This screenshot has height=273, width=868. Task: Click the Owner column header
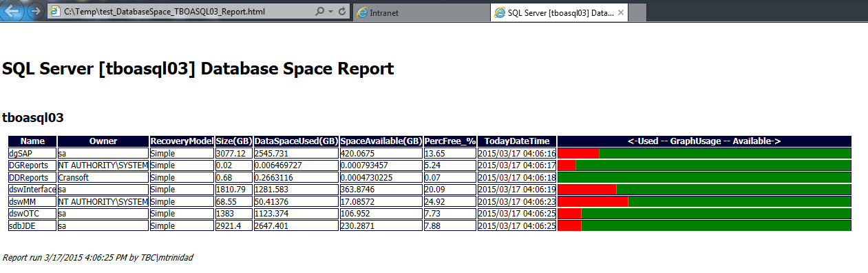click(103, 141)
